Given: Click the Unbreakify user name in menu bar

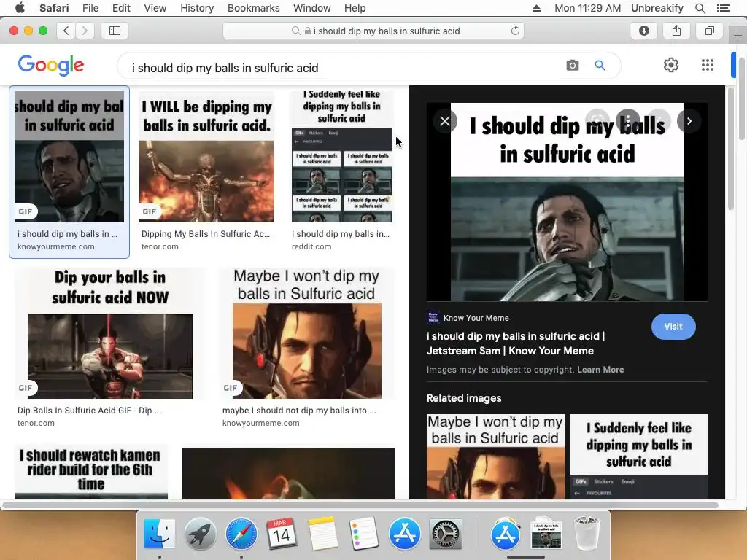Looking at the screenshot, I should 657,8.
